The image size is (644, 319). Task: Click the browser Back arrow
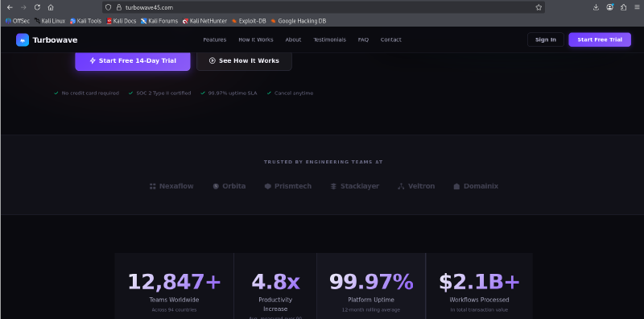click(10, 7)
